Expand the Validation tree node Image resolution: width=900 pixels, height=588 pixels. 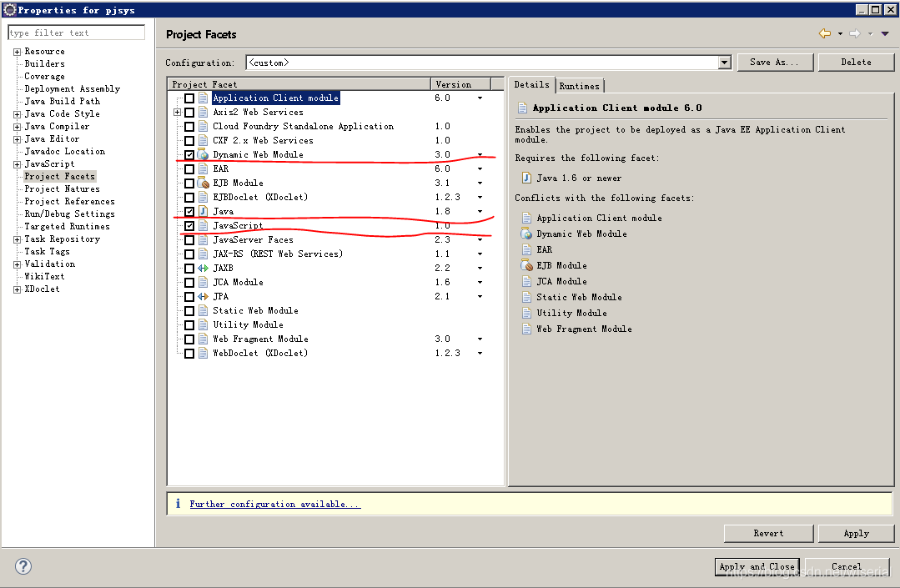tap(18, 264)
